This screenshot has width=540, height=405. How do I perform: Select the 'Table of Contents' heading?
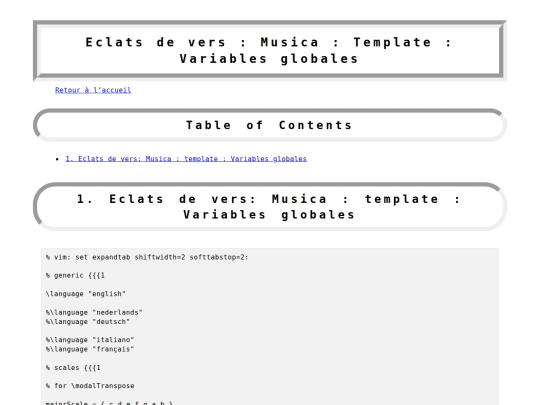[x=269, y=125]
